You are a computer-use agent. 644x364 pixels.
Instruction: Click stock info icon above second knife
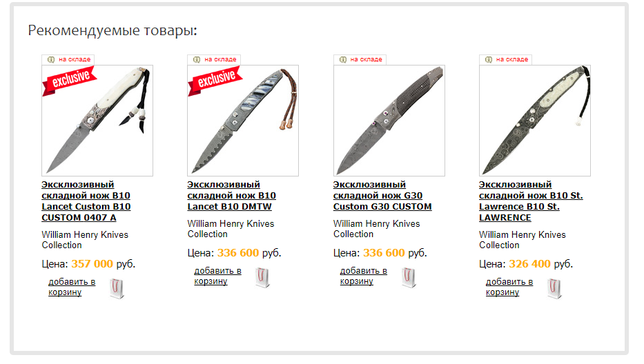point(197,59)
